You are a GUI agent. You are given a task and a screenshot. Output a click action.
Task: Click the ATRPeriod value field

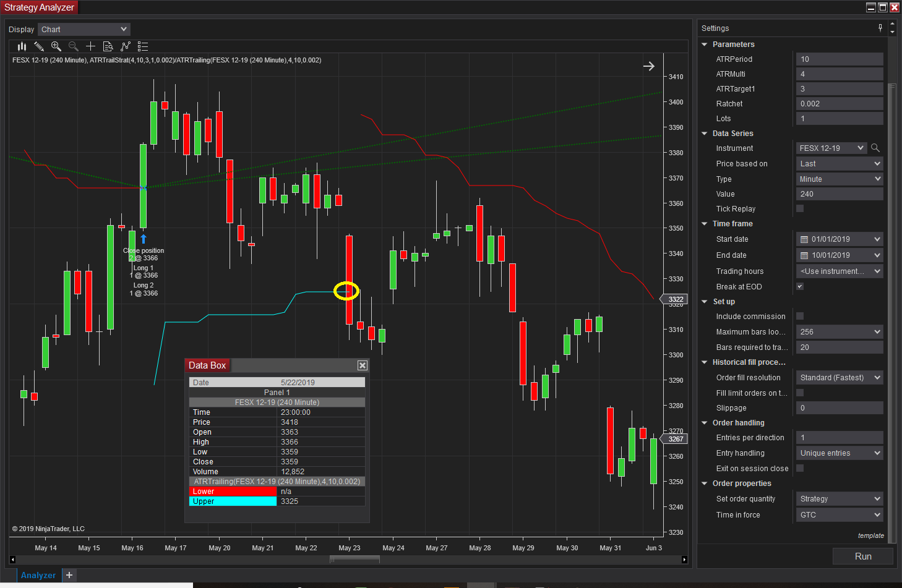[x=840, y=59]
